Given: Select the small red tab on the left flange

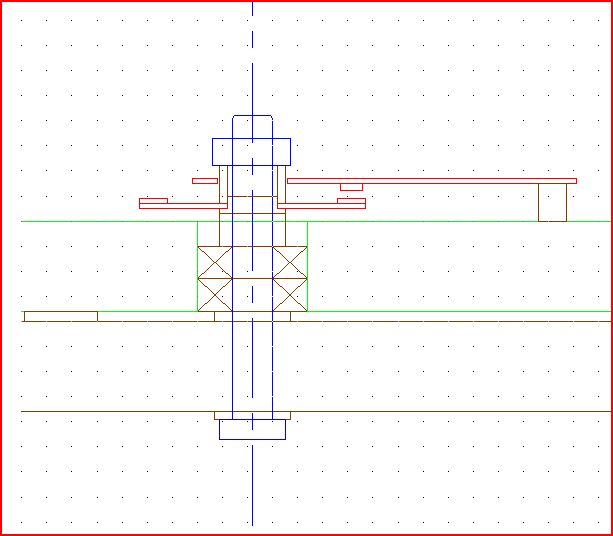Looking at the screenshot, I should [x=153, y=201].
